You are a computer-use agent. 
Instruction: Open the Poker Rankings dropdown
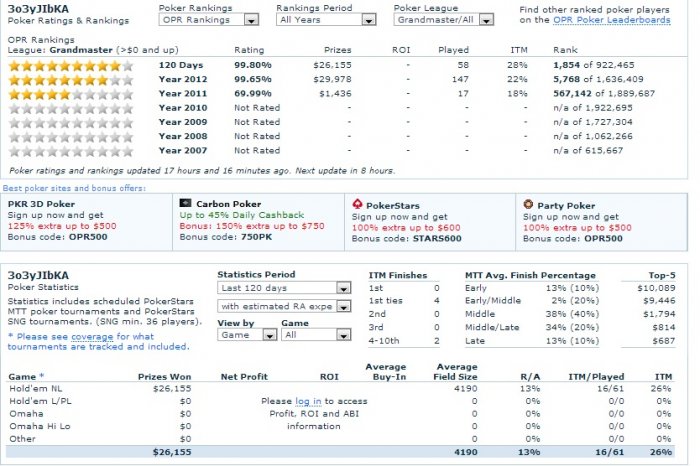[x=208, y=20]
